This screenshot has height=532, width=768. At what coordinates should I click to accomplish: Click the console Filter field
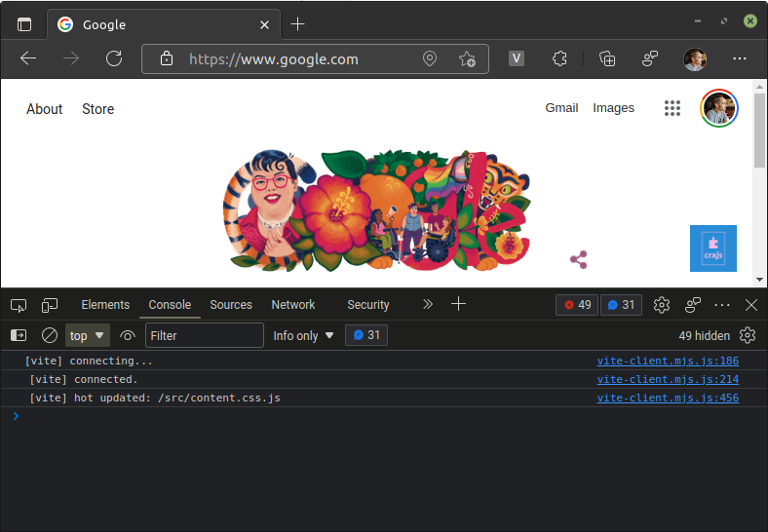point(205,335)
